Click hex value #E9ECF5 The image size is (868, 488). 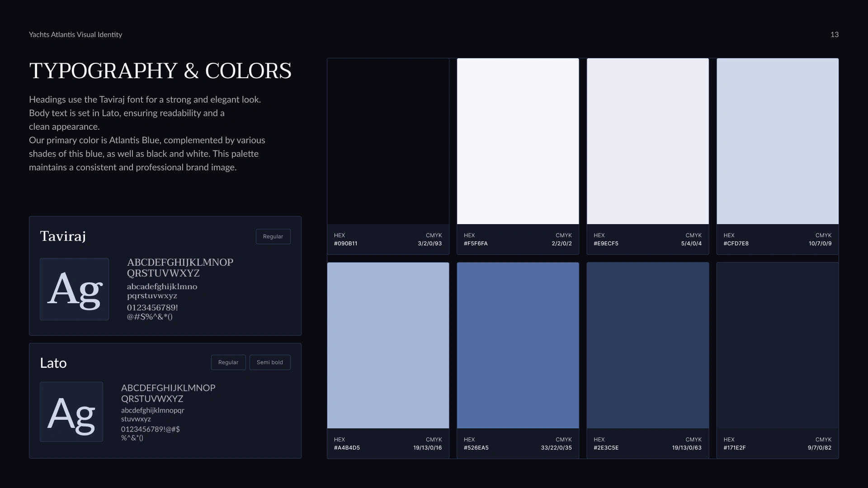606,244
